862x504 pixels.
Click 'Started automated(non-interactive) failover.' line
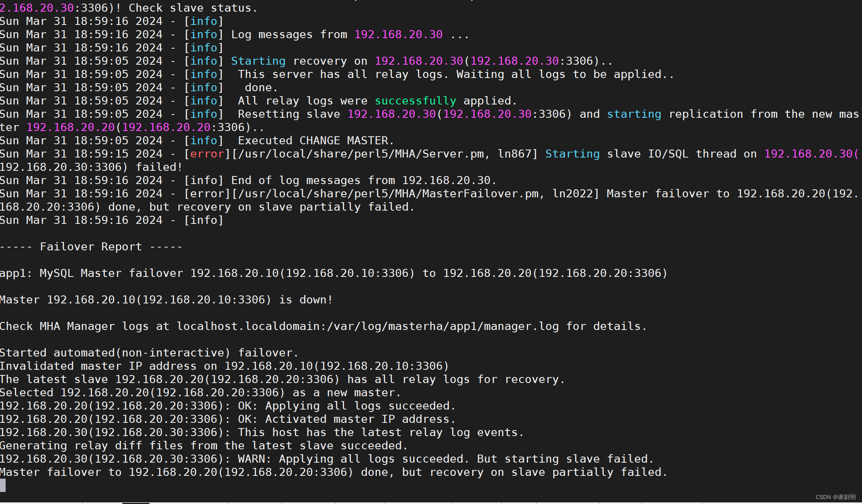tap(149, 353)
